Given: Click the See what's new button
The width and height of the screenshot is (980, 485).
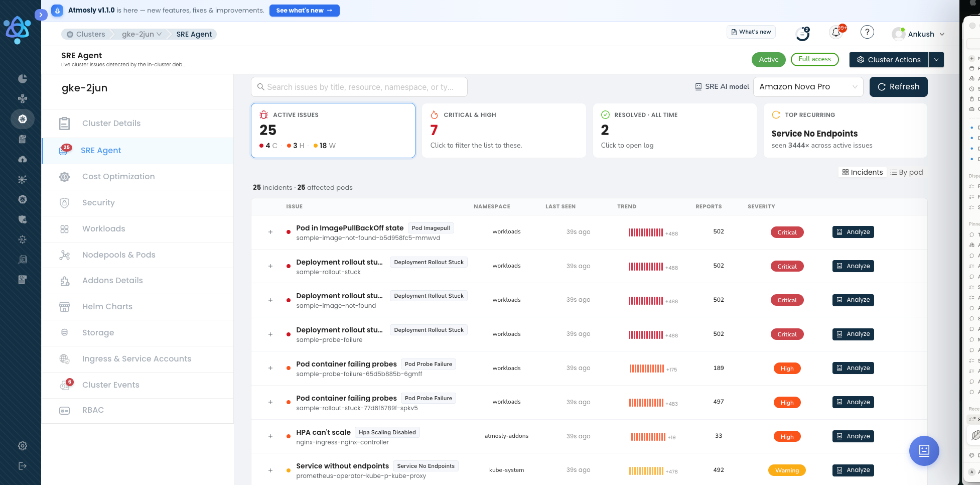Looking at the screenshot, I should click(x=304, y=11).
